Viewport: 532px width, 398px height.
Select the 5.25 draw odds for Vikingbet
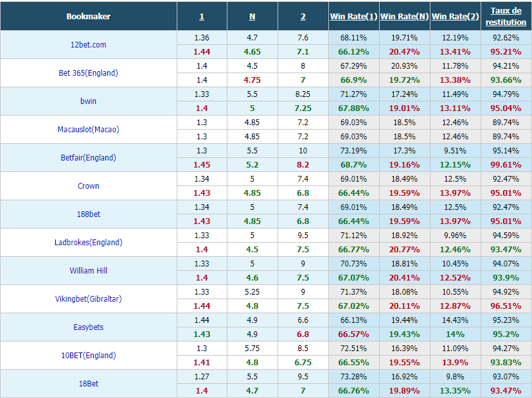(x=252, y=292)
